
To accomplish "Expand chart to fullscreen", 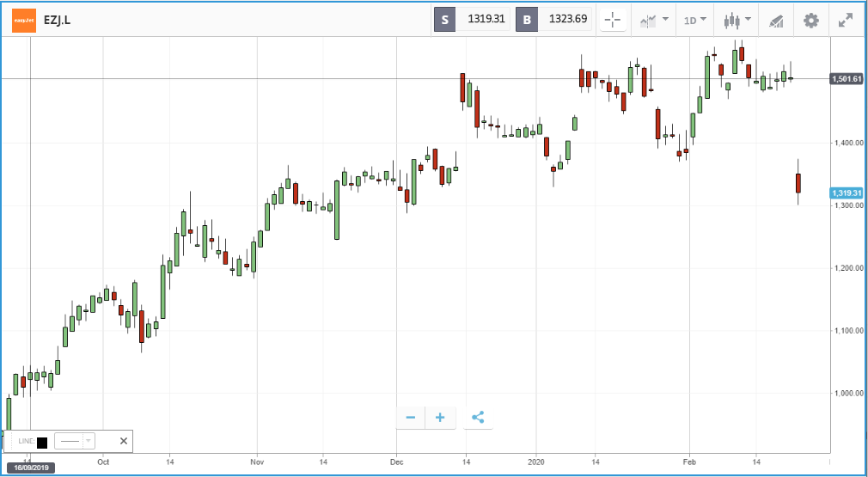I will pyautogui.click(x=846, y=21).
